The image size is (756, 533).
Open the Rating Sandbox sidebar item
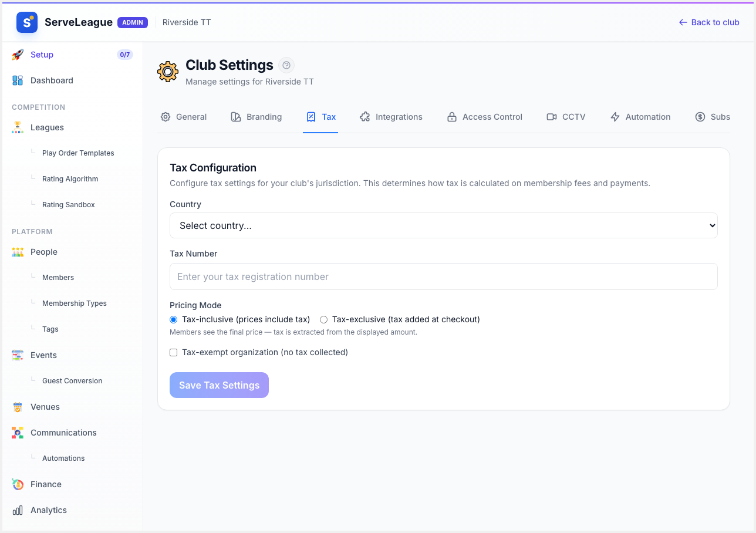coord(68,205)
